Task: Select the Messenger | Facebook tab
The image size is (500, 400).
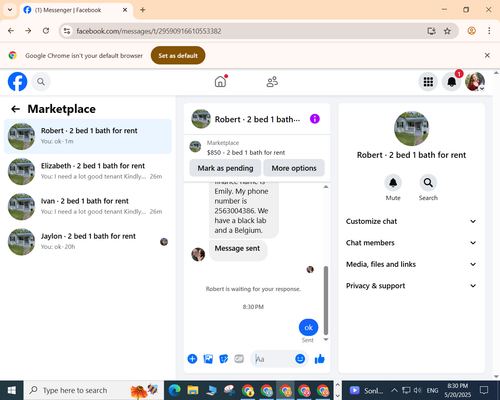Action: [x=76, y=10]
